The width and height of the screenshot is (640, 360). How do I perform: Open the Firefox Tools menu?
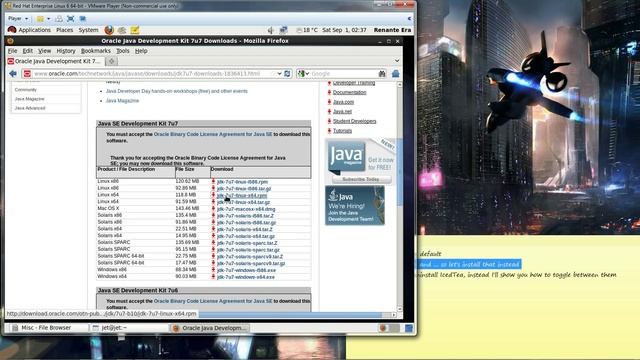tap(122, 51)
